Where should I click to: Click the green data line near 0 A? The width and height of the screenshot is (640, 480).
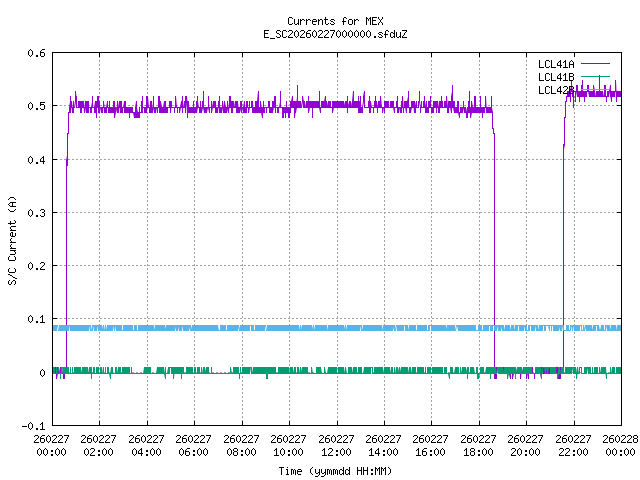(x=300, y=370)
